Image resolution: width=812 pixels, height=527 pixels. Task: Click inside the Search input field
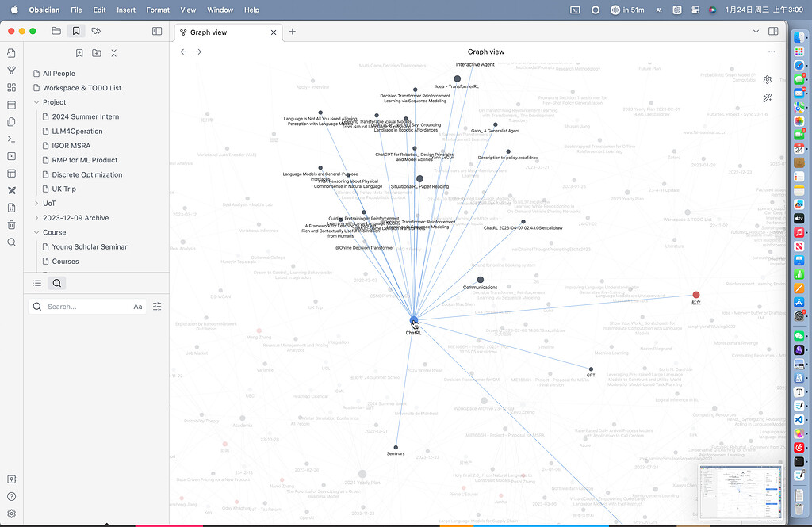coord(87,306)
